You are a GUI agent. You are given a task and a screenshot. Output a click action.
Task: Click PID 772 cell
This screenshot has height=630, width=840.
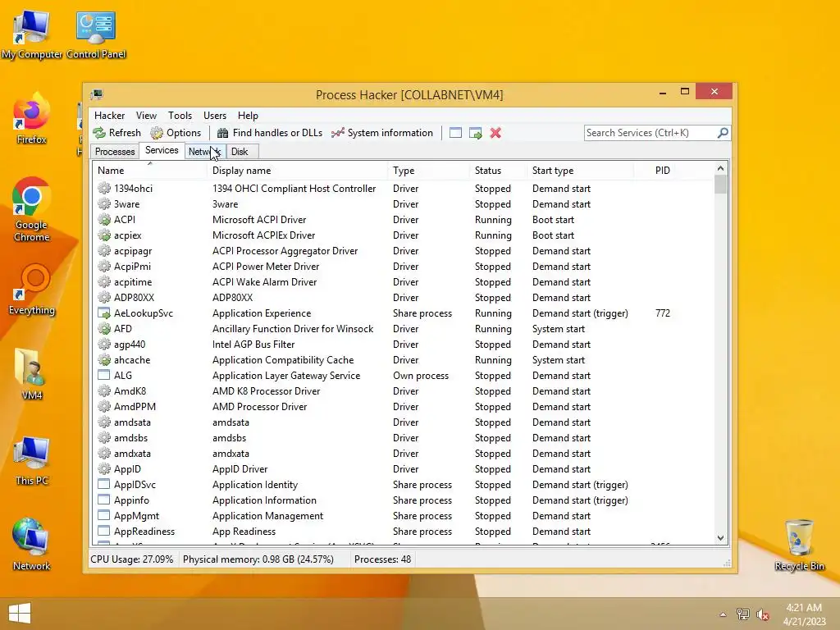[663, 313]
